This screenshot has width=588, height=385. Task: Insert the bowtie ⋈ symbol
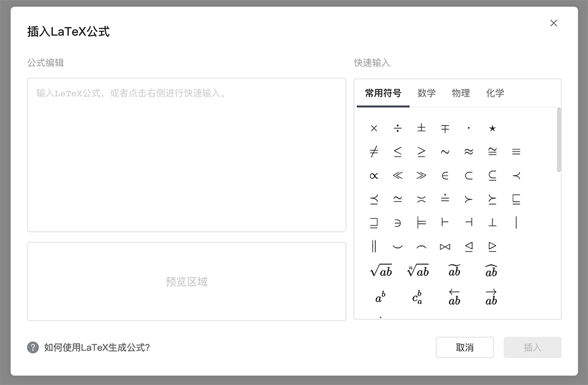pos(445,246)
